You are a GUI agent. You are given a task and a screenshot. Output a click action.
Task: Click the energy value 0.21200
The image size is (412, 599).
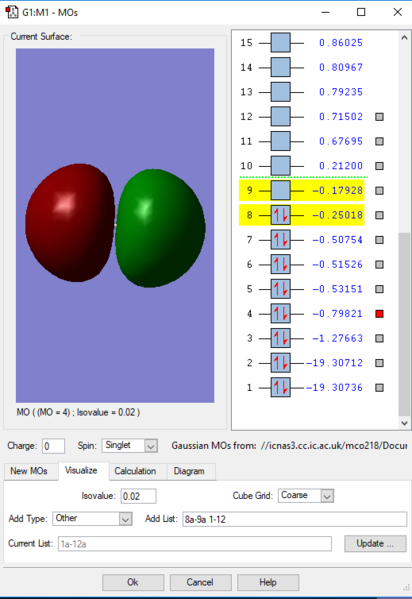point(341,166)
